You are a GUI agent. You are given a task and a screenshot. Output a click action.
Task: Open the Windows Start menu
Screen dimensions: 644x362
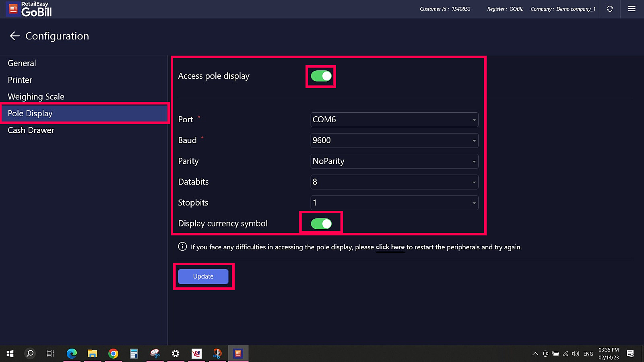10,354
